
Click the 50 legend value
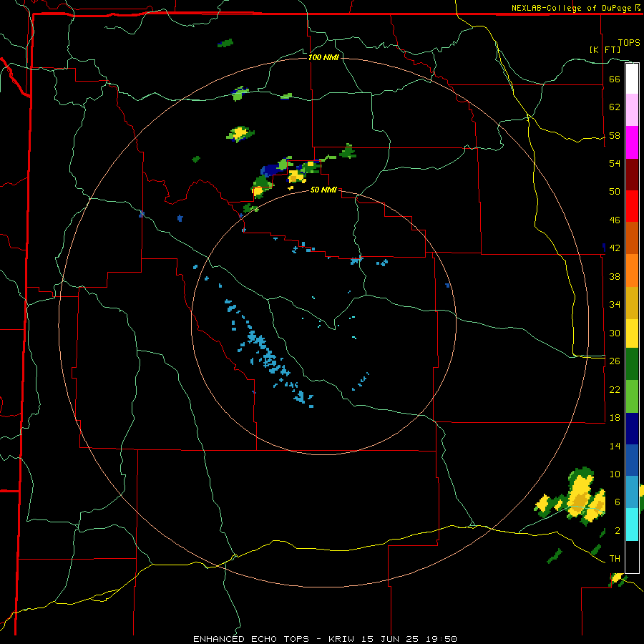(615, 192)
